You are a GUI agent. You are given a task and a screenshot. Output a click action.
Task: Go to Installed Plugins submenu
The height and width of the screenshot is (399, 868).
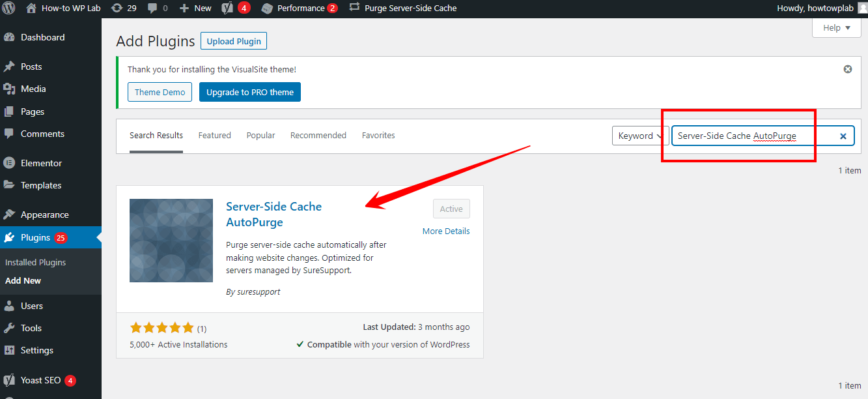(35, 262)
